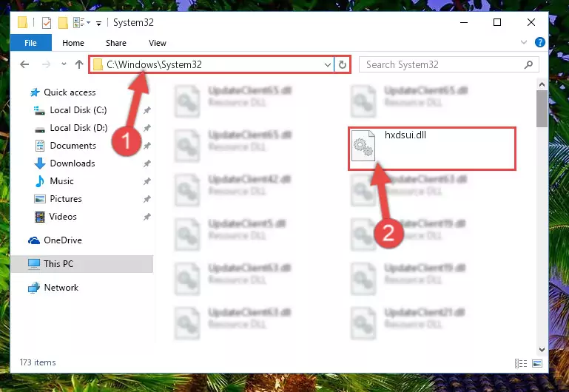Screen dimensions: 569x392
Task: Select the hxdsui.dll file icon
Action: (363, 146)
